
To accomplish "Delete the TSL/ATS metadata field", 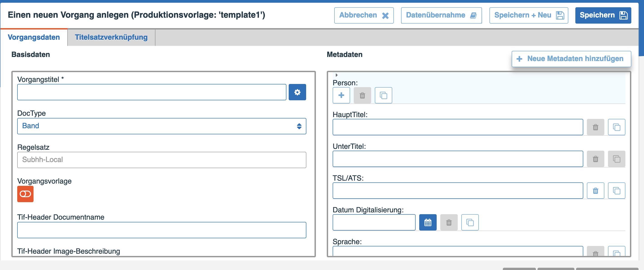I will 595,191.
